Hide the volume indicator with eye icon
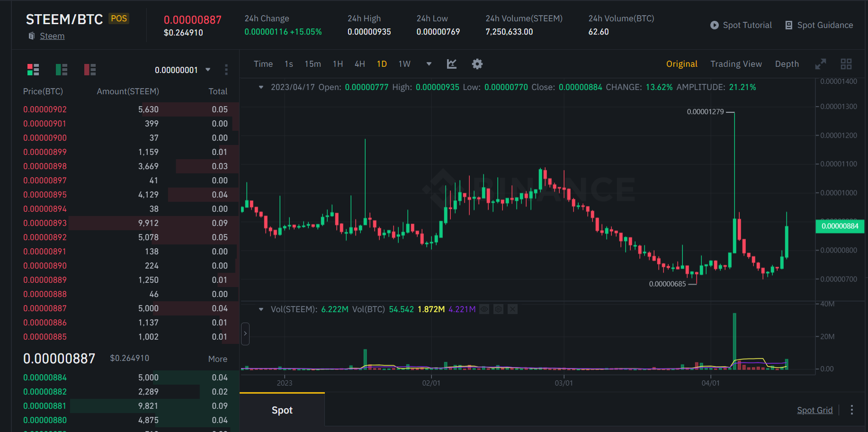Image resolution: width=868 pixels, height=432 pixels. tap(484, 309)
